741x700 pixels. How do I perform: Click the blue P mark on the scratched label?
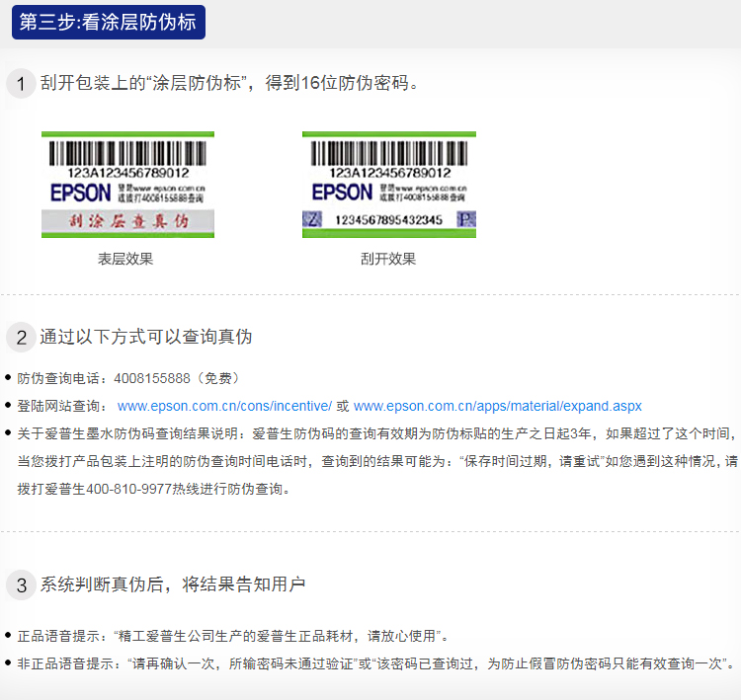point(464,219)
